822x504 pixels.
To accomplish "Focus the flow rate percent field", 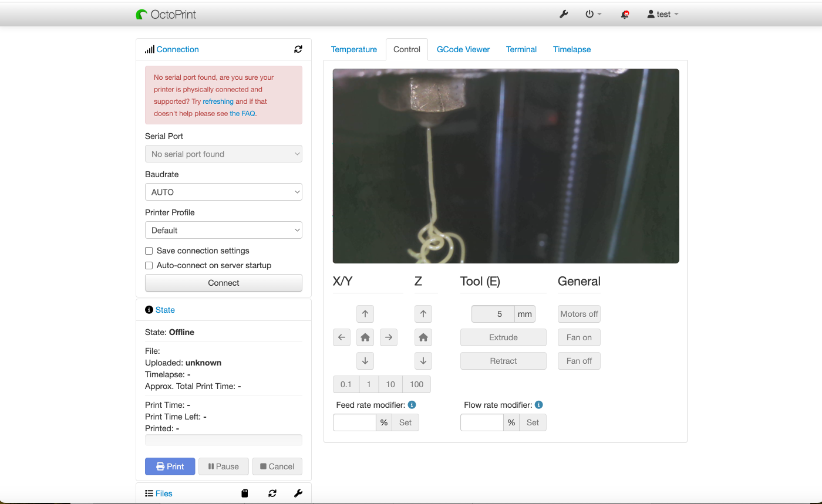I will click(x=482, y=422).
